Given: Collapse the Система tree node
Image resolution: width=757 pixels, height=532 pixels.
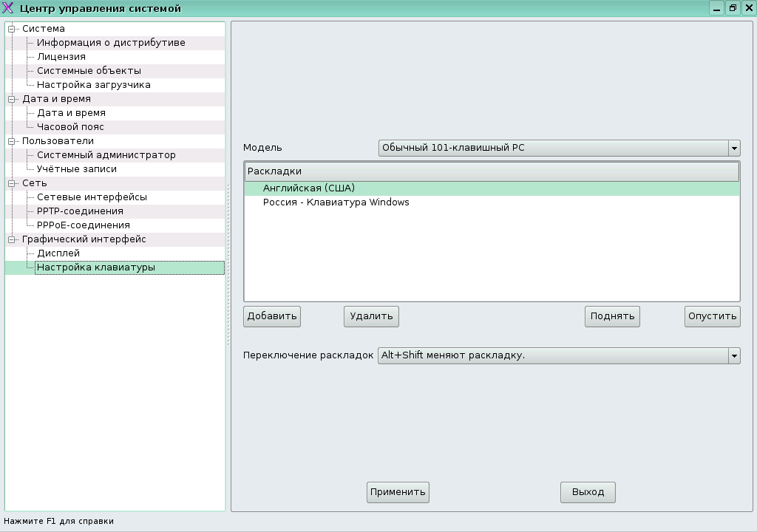Looking at the screenshot, I should [12, 29].
